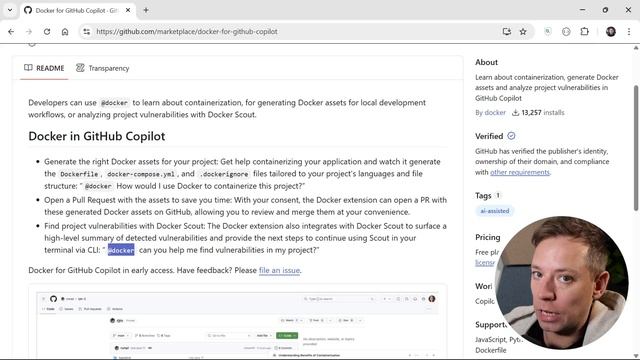This screenshot has height=360, width=640.
Task: View site information icon in address bar
Action: tap(87, 31)
